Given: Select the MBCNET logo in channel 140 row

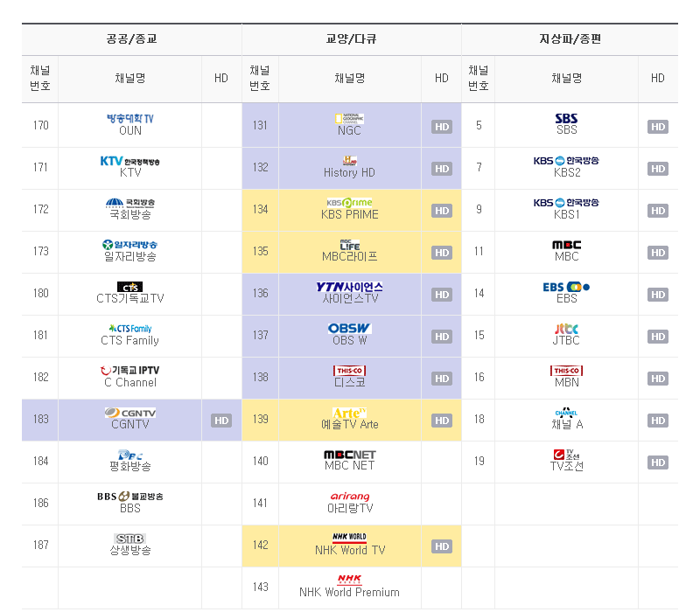Looking at the screenshot, I should [x=349, y=455].
